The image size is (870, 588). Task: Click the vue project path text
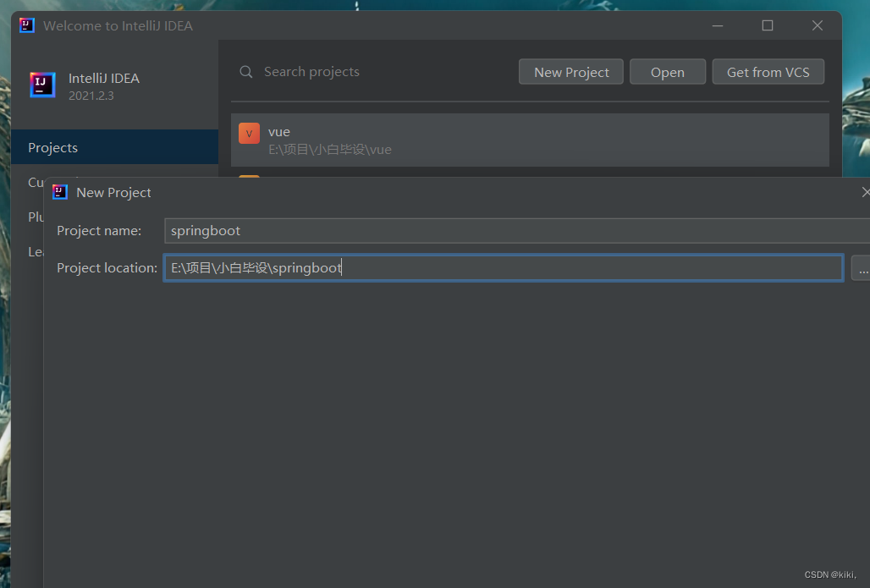point(329,149)
